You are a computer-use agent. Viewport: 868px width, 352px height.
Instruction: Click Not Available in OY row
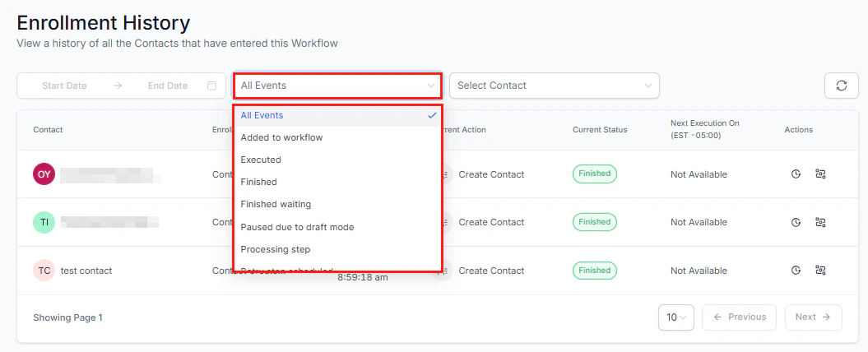pyautogui.click(x=699, y=174)
